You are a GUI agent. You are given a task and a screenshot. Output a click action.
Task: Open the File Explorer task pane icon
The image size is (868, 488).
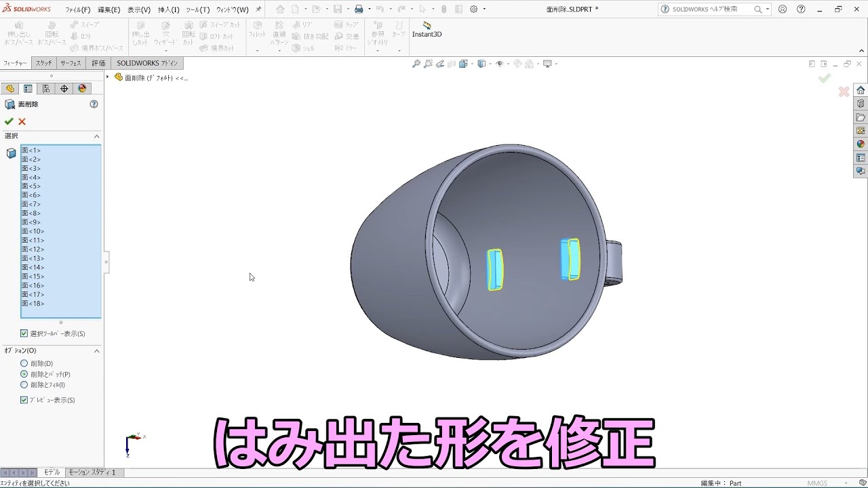pos(861,117)
